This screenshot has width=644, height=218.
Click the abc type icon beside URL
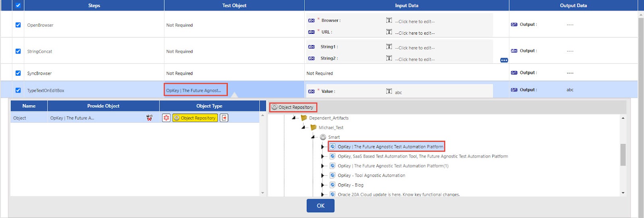[311, 32]
